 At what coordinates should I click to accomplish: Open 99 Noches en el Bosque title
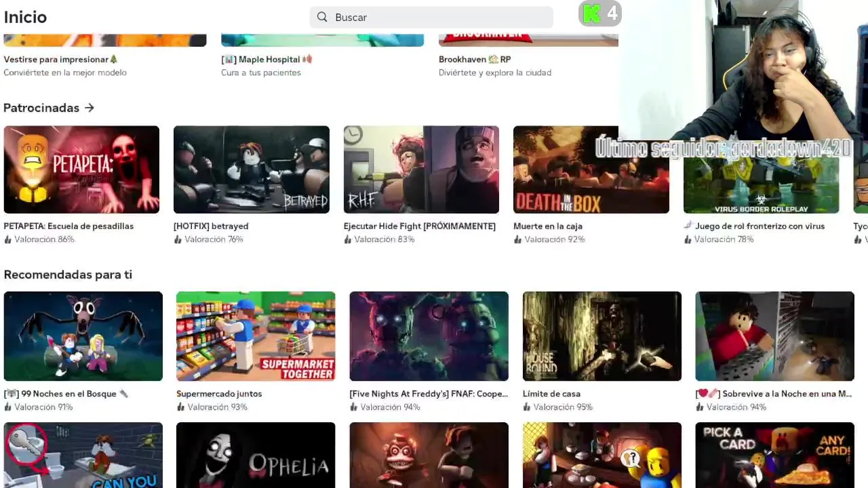point(66,394)
